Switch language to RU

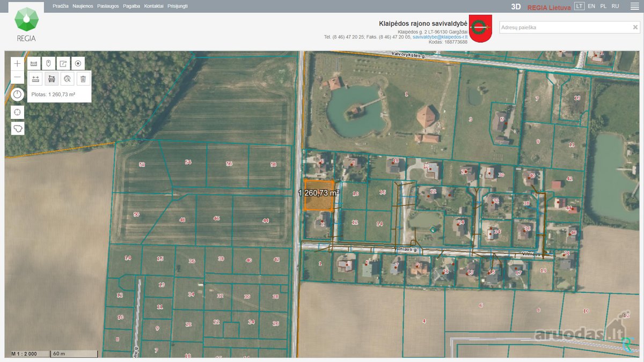[x=615, y=6]
